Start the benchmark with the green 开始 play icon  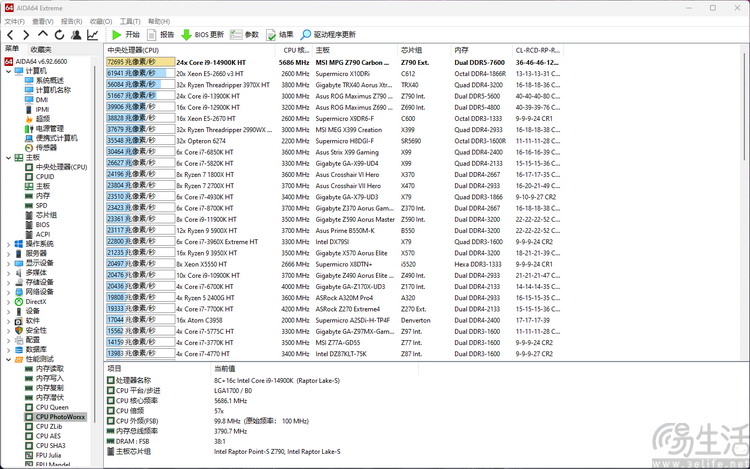pos(116,34)
